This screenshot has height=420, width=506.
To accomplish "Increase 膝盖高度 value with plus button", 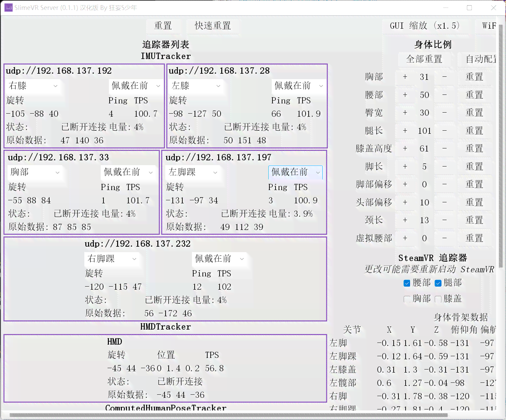I will (405, 148).
